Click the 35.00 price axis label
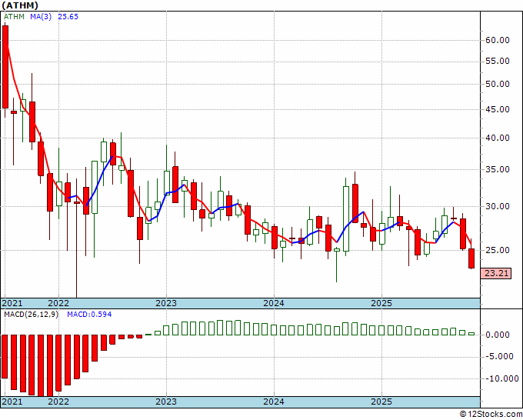 coord(497,169)
